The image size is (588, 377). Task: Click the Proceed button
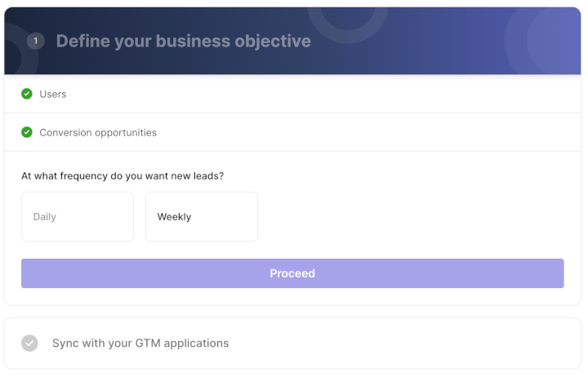click(x=292, y=273)
